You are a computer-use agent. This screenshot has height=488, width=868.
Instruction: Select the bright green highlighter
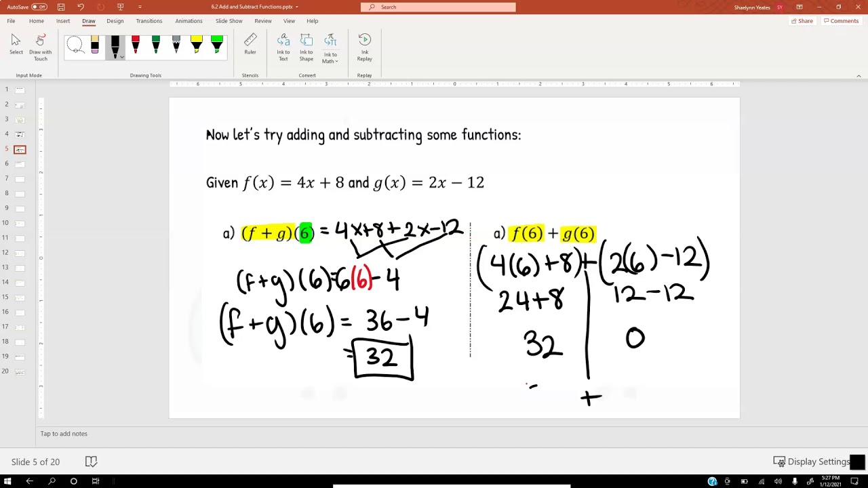(217, 46)
